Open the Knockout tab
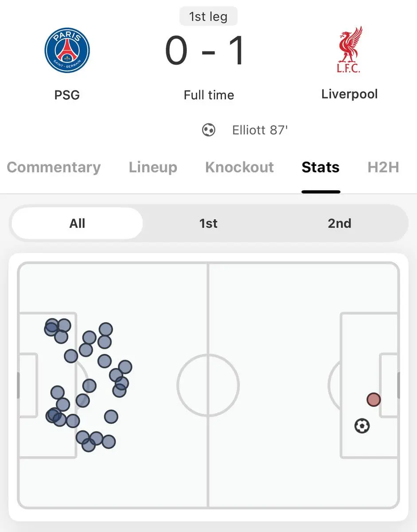417x532 pixels. pos(240,167)
